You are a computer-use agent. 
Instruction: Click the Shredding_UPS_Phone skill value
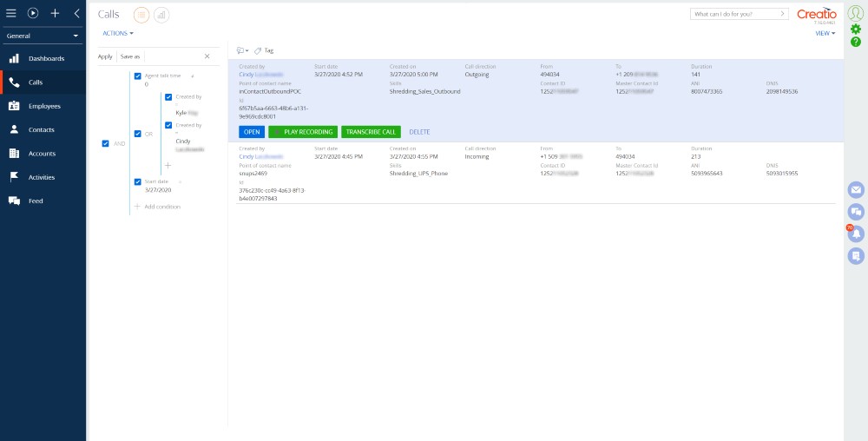click(418, 174)
